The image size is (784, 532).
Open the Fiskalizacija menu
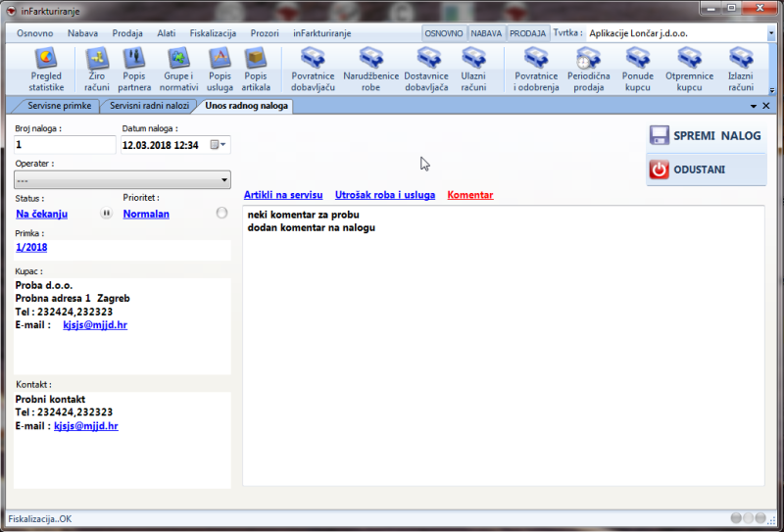pos(213,33)
